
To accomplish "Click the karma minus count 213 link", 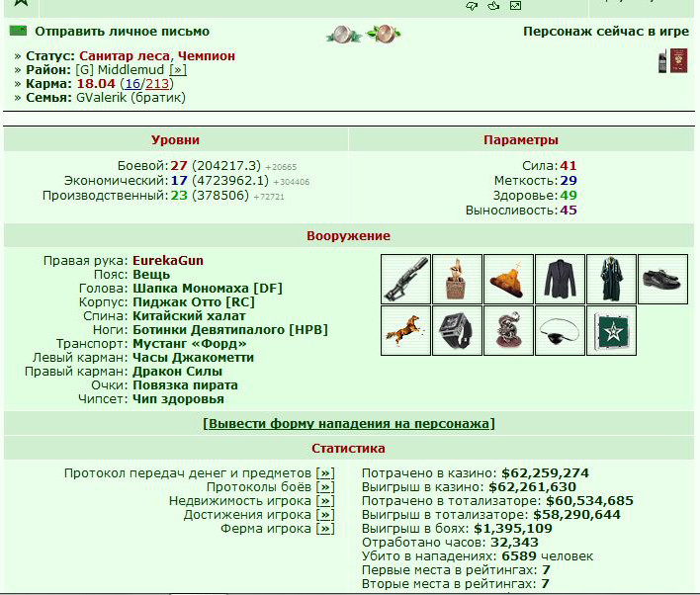I will coord(156,83).
